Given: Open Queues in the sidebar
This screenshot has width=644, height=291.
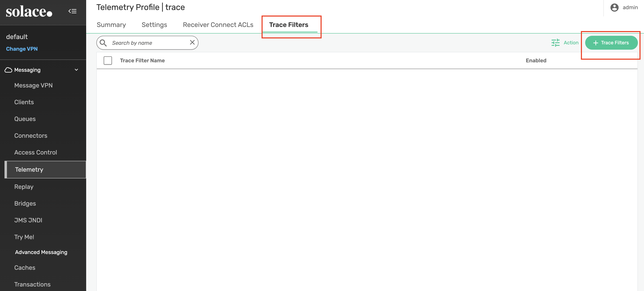Looking at the screenshot, I should pyautogui.click(x=25, y=119).
